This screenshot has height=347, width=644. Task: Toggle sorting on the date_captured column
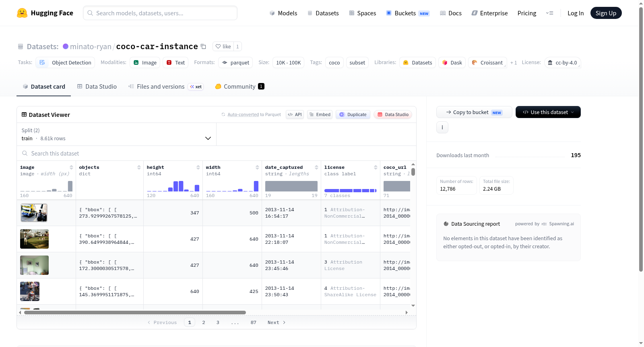pos(316,167)
